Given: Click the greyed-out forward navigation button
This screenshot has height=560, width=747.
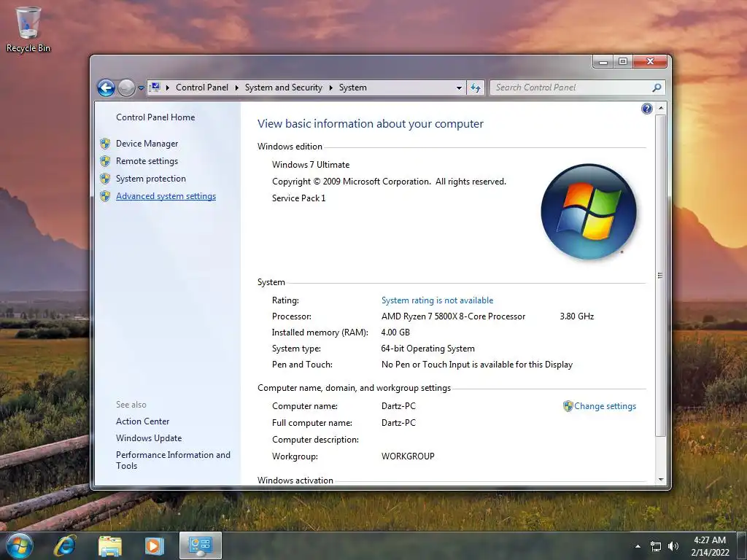Looking at the screenshot, I should [x=126, y=87].
